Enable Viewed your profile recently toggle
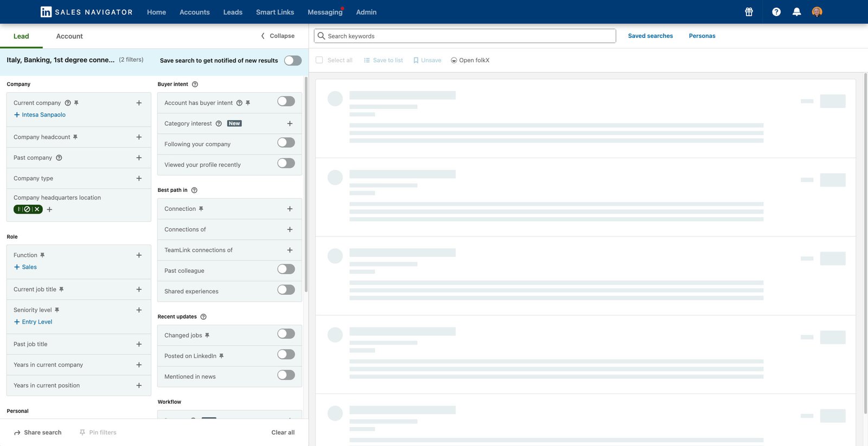The width and height of the screenshot is (868, 446). pyautogui.click(x=286, y=163)
